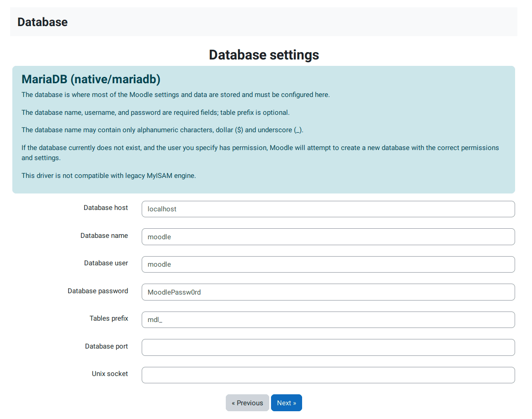Click the Tables prefix field with mdl_
This screenshot has height=419, width=532.
coord(328,320)
